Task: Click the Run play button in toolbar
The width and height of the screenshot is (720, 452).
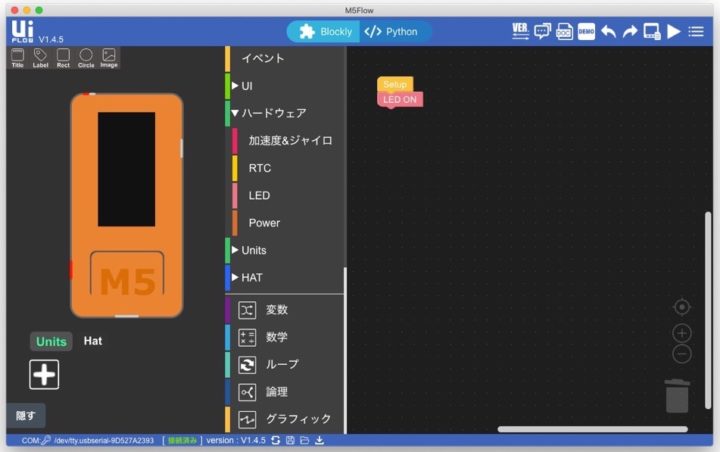Action: click(674, 31)
